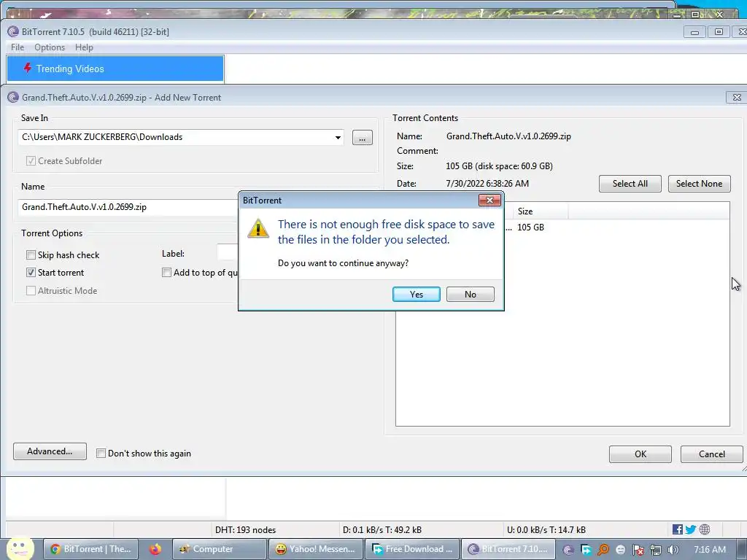The image size is (747, 560).
Task: Open the Options menu
Action: [x=50, y=47]
